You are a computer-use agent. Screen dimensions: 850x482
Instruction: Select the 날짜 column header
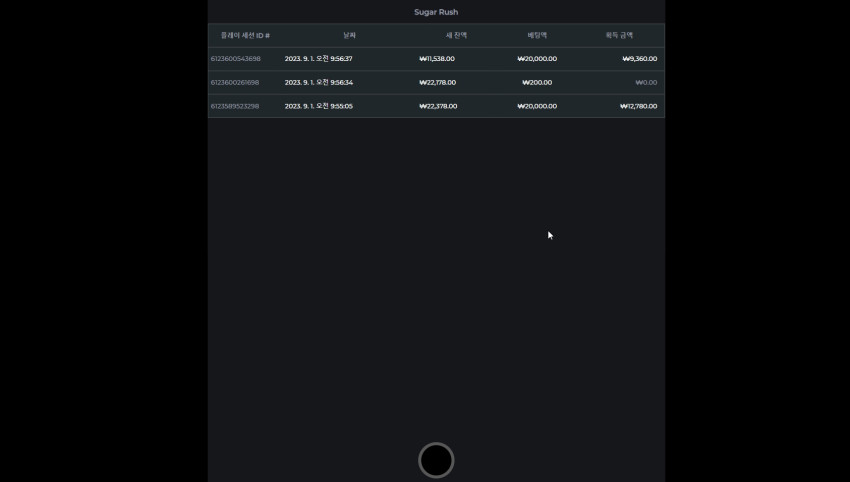pyautogui.click(x=350, y=35)
